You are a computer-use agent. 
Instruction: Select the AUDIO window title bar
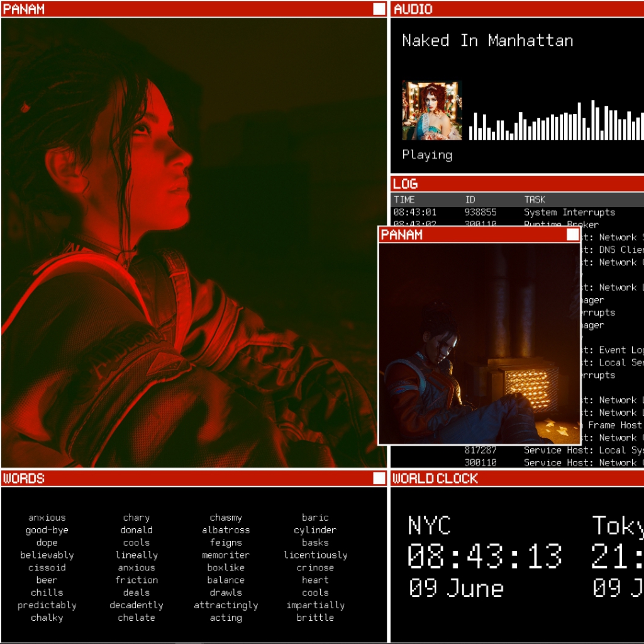(x=517, y=9)
